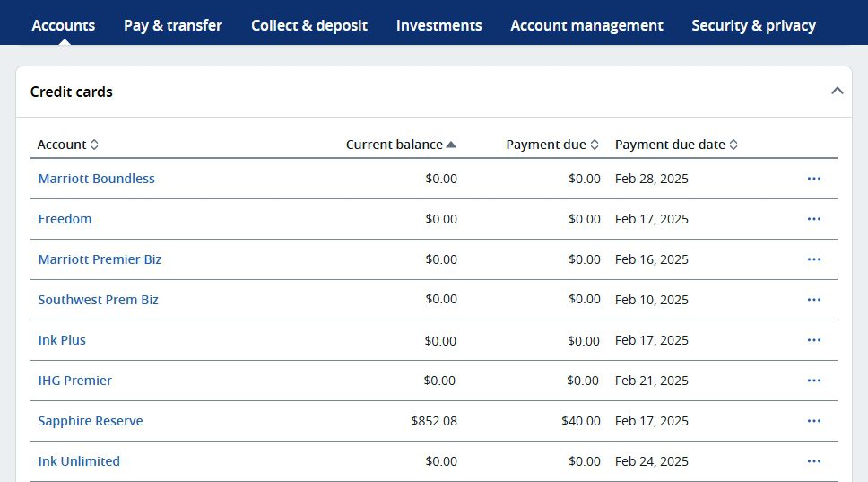Image resolution: width=868 pixels, height=482 pixels.
Task: Open the Sapphire Reserve account link
Action: (x=91, y=421)
